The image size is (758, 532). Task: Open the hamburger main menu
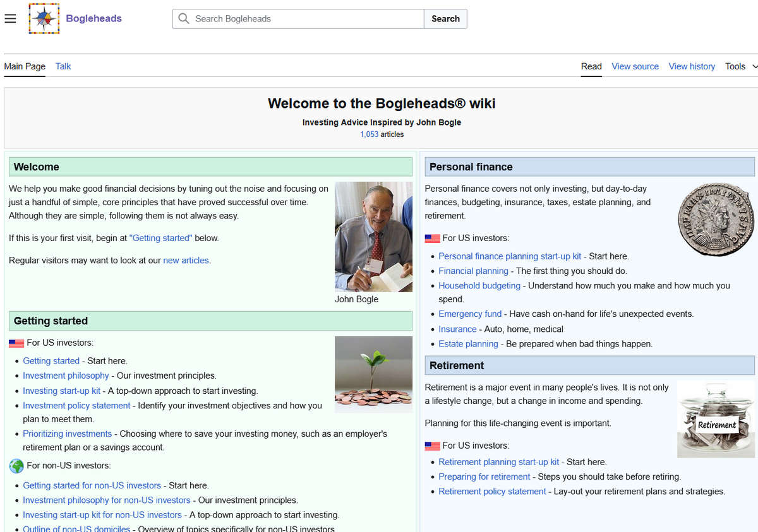click(10, 19)
